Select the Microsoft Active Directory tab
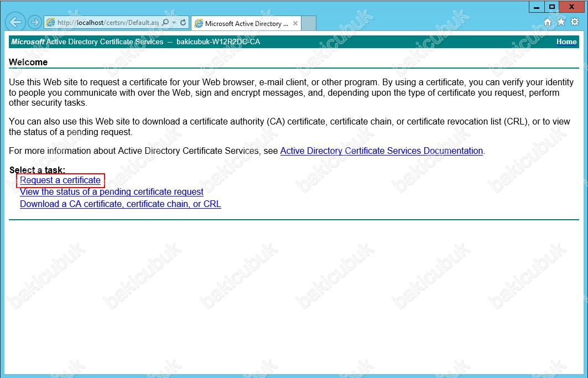 coord(246,23)
